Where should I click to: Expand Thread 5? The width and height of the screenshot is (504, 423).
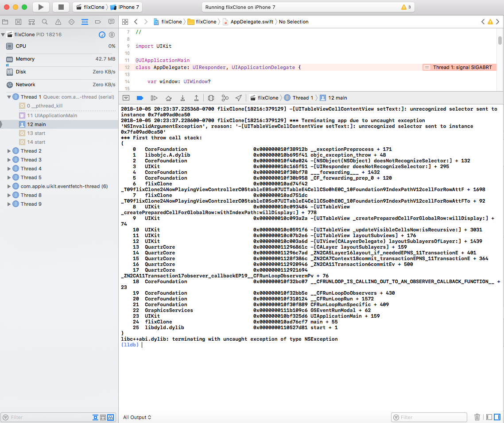tap(9, 177)
